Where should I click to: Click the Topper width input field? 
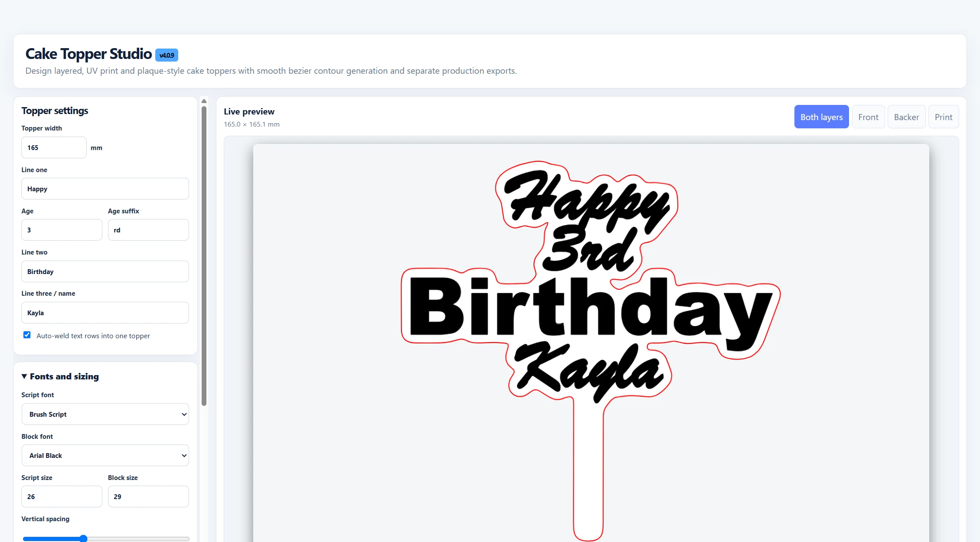point(54,147)
